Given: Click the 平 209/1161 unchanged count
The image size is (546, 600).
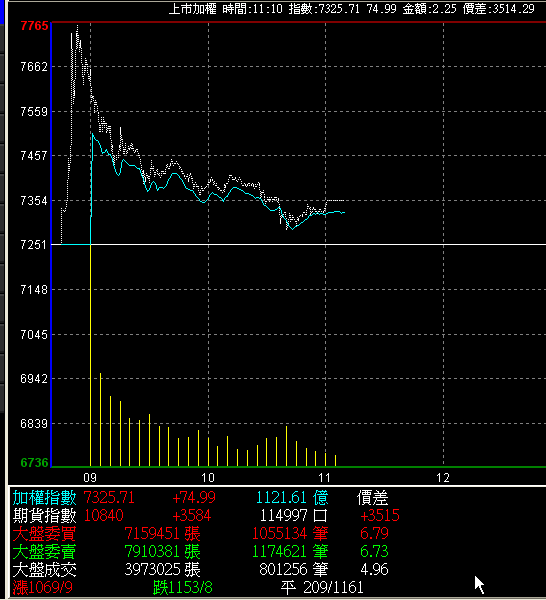Looking at the screenshot, I should 322,587.
